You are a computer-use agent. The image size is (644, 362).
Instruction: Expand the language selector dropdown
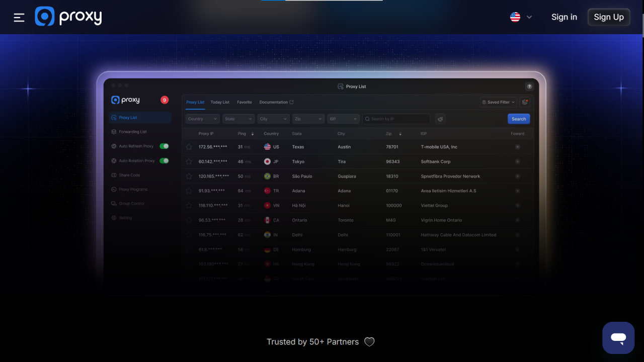(x=521, y=17)
